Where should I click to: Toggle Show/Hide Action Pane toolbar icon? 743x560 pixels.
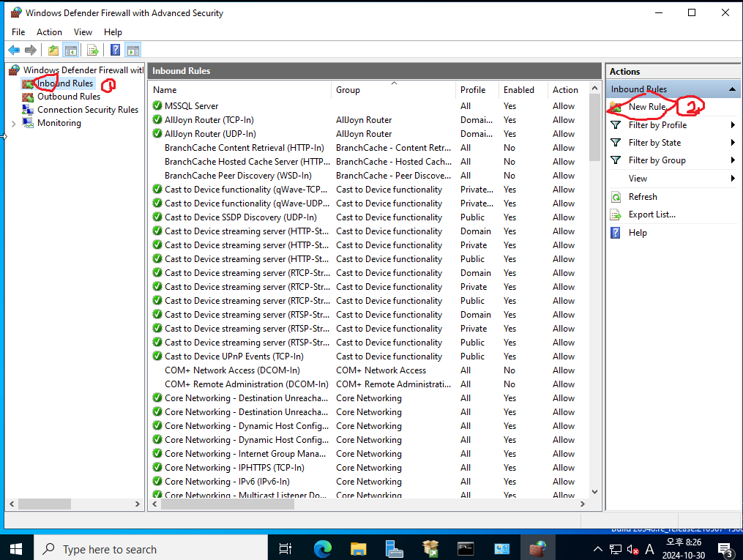click(x=134, y=50)
